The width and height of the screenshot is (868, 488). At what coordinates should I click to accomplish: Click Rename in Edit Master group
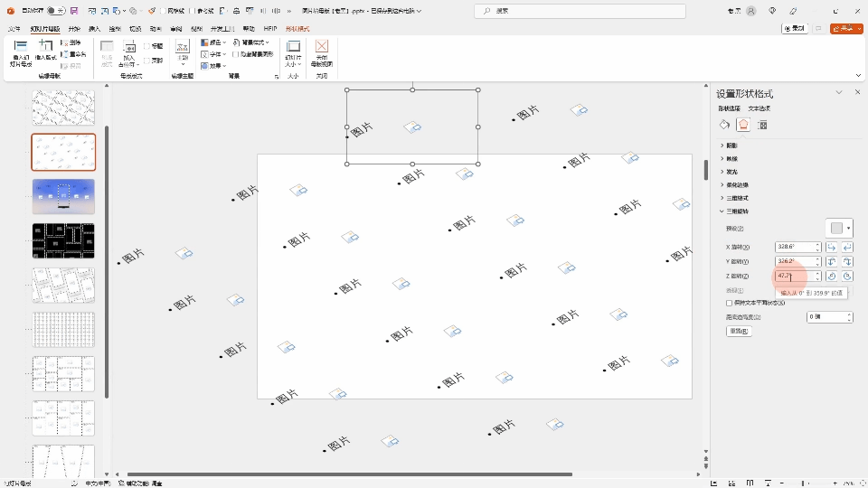(73, 54)
